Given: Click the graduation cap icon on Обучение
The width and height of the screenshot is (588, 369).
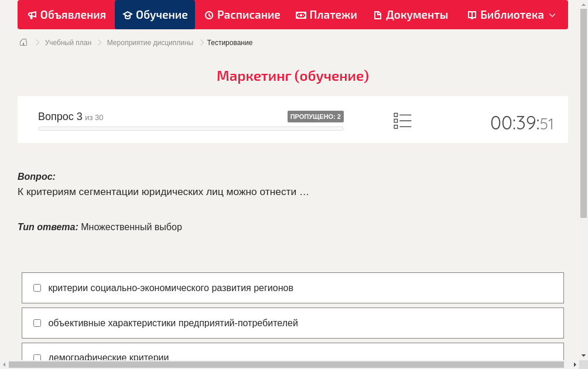Looking at the screenshot, I should pyautogui.click(x=127, y=15).
